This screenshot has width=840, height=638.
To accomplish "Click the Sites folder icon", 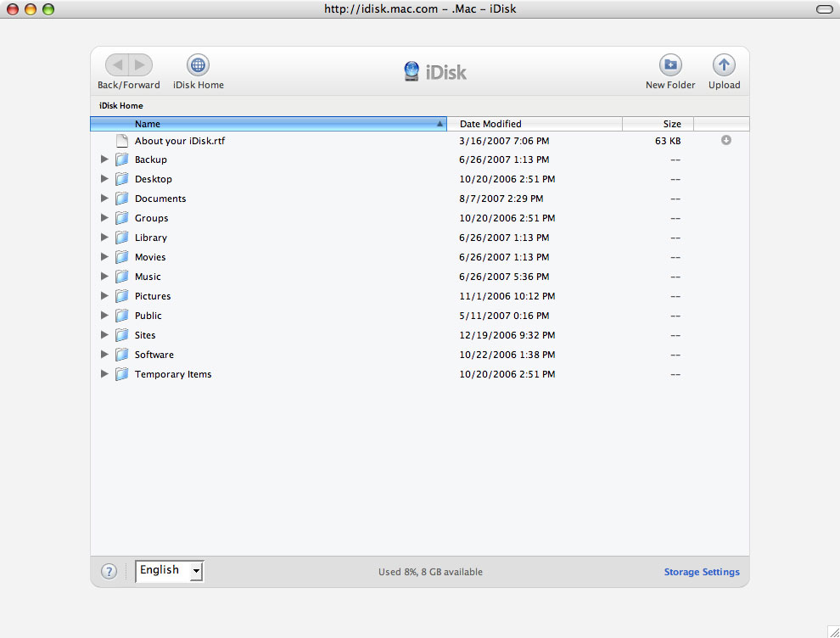I will click(122, 335).
